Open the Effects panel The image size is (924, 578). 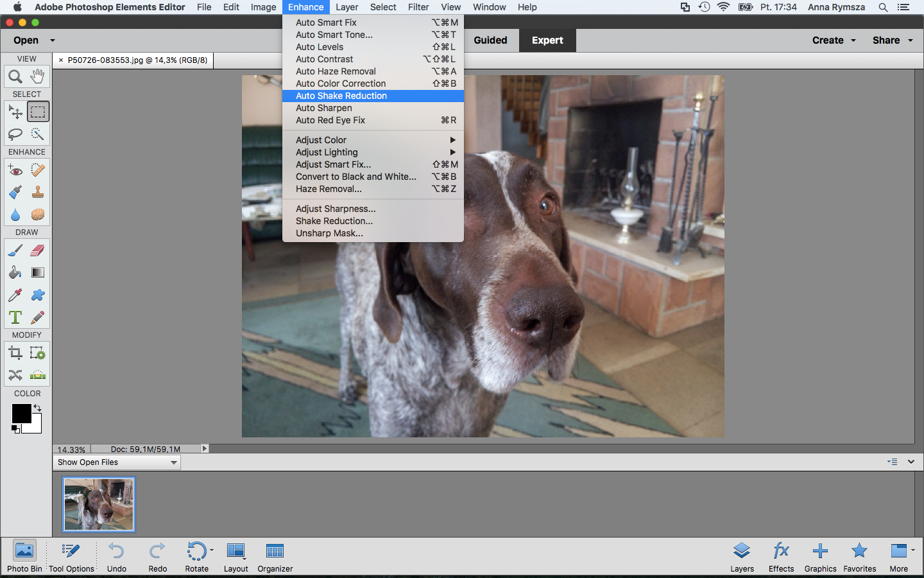pos(781,556)
